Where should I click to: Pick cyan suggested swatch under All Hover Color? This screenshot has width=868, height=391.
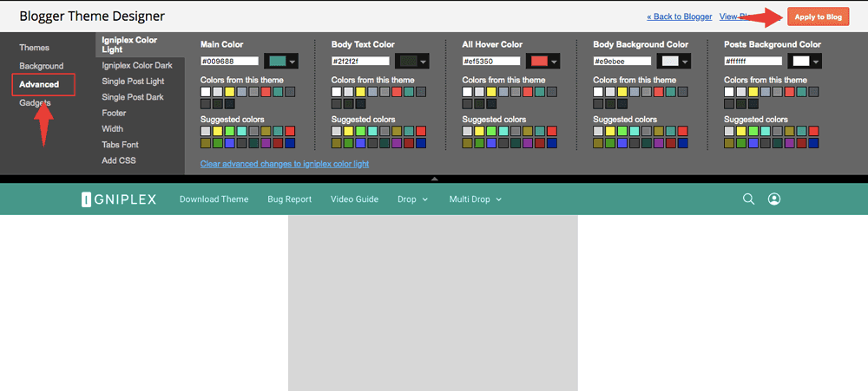pyautogui.click(x=503, y=131)
